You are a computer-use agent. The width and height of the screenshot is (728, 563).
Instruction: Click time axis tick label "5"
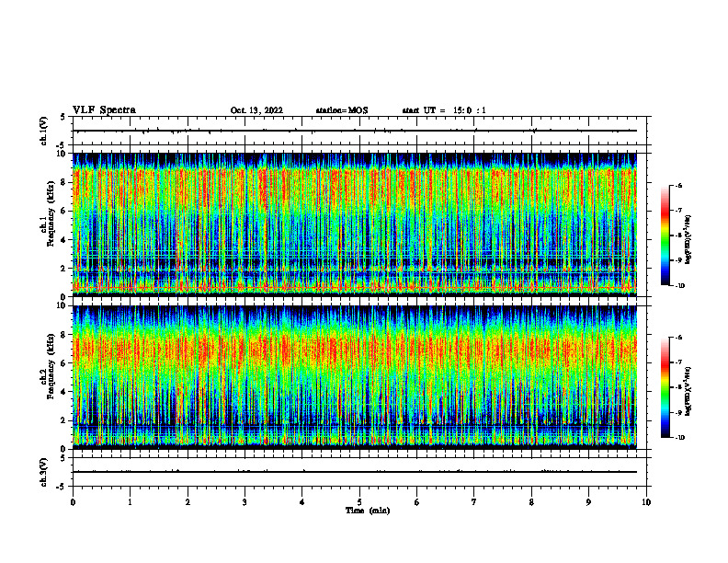pos(359,502)
